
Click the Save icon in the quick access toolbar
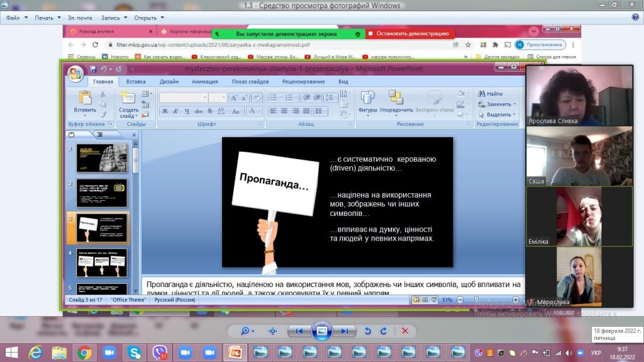(93, 69)
